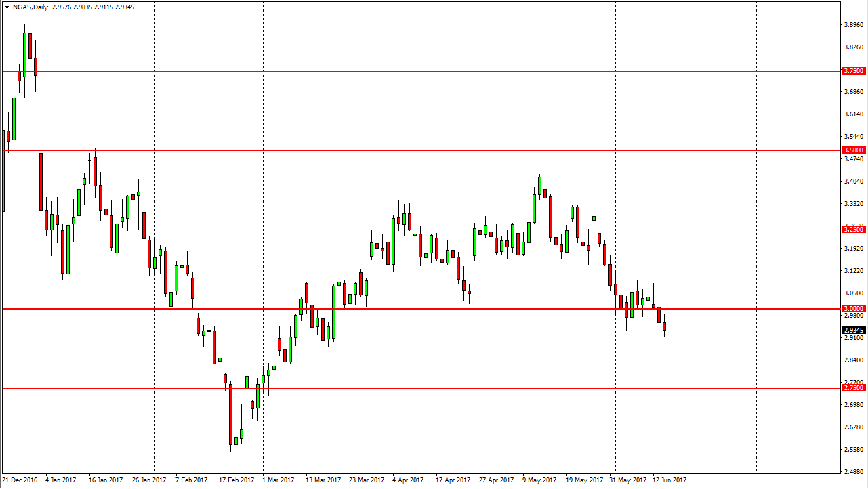Click the current price label 2.9345

pyautogui.click(x=853, y=331)
